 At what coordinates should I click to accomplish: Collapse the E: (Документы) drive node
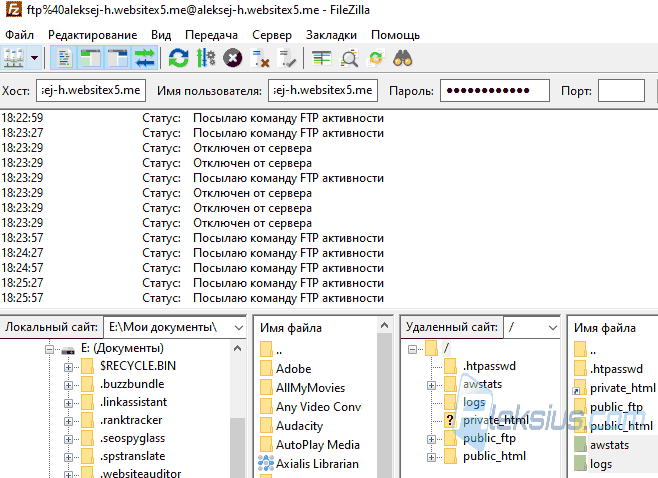50,349
